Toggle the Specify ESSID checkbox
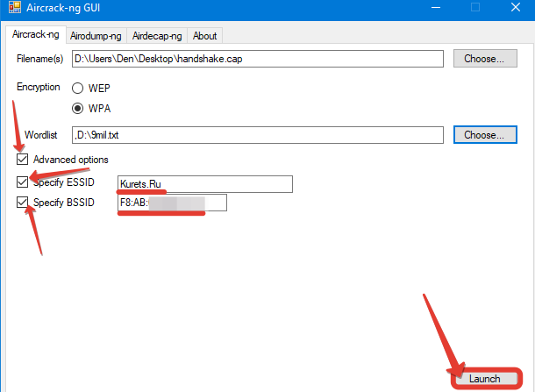535x392 pixels. coord(23,182)
